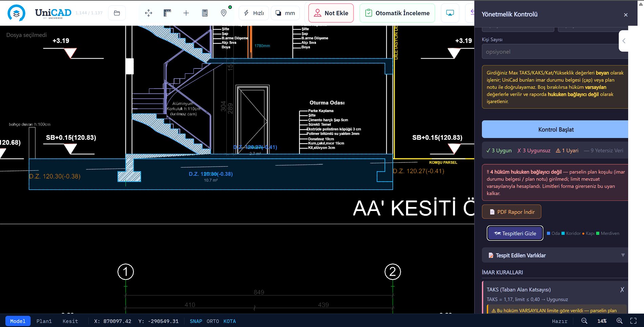Select the ruler measurement tool
644x327 pixels.
coord(167,13)
